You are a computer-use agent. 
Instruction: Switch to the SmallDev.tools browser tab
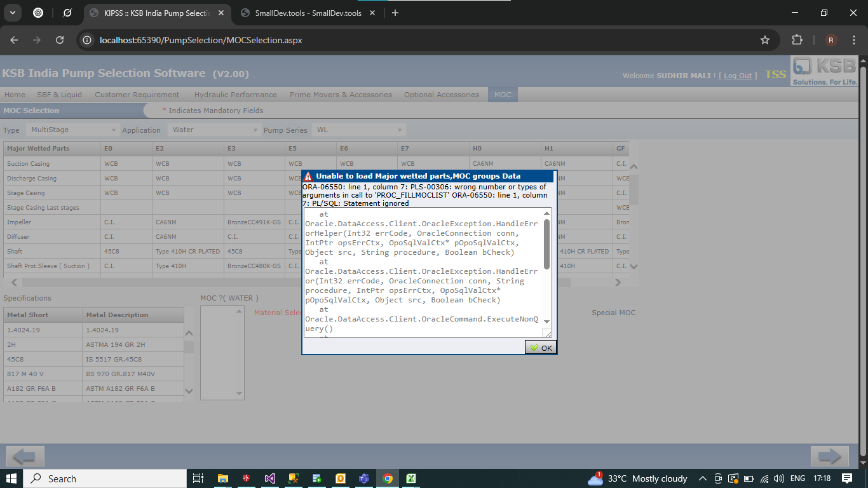[308, 13]
